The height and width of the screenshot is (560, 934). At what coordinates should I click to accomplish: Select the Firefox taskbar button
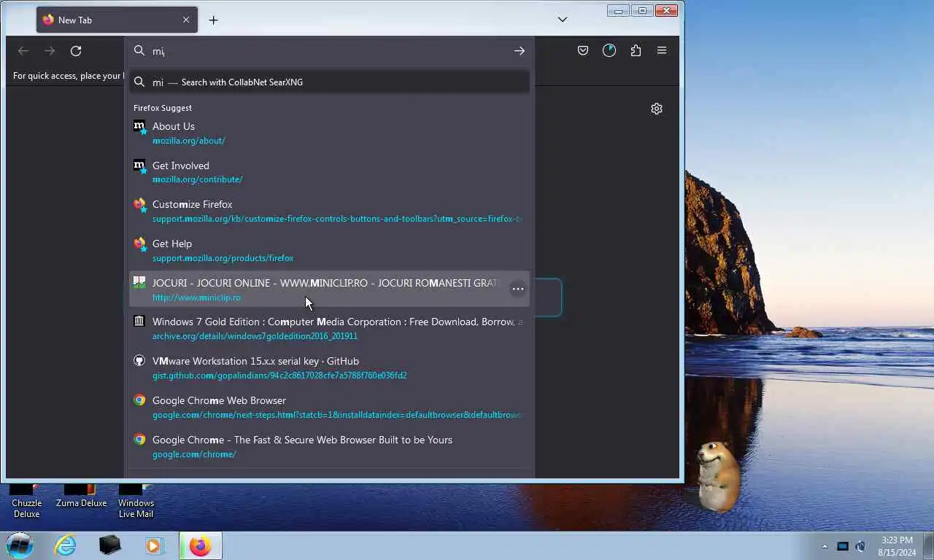point(200,545)
